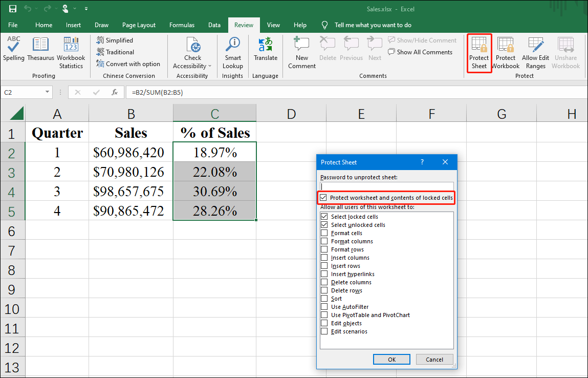Convert to Traditional Chinese
This screenshot has height=378, width=588.
point(115,52)
